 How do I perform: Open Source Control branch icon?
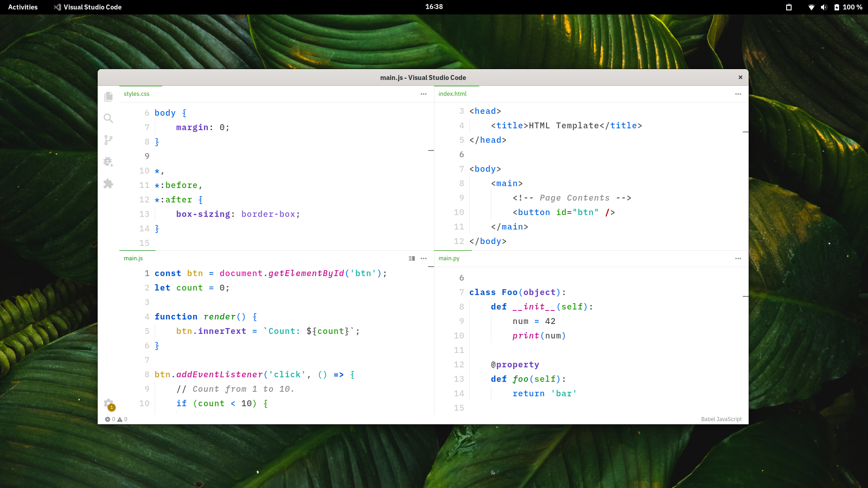108,140
